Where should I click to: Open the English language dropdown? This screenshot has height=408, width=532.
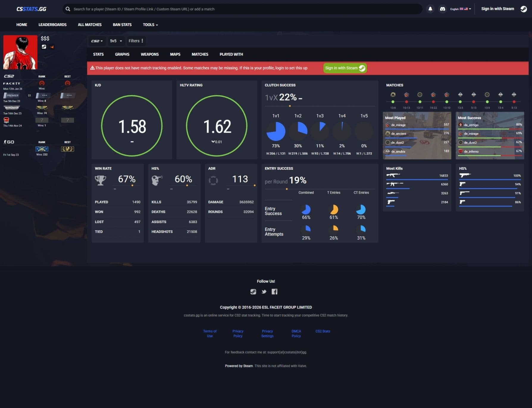460,9
